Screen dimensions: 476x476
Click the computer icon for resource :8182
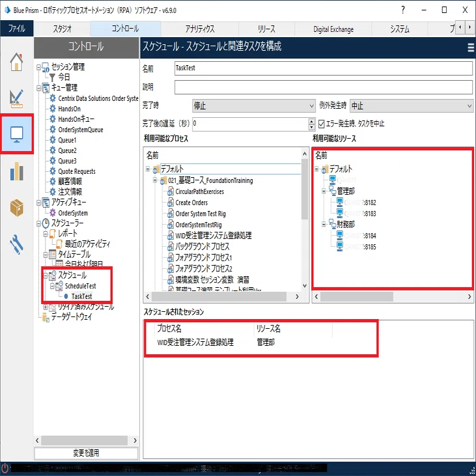click(340, 202)
